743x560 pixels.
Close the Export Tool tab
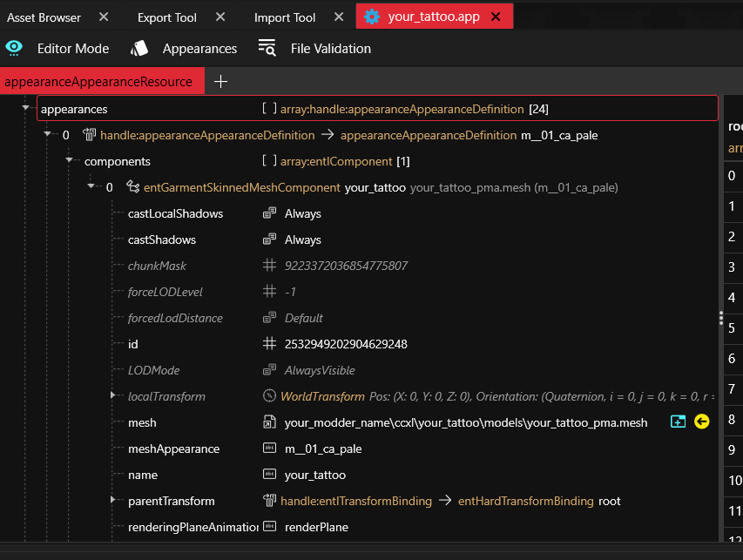click(x=220, y=17)
